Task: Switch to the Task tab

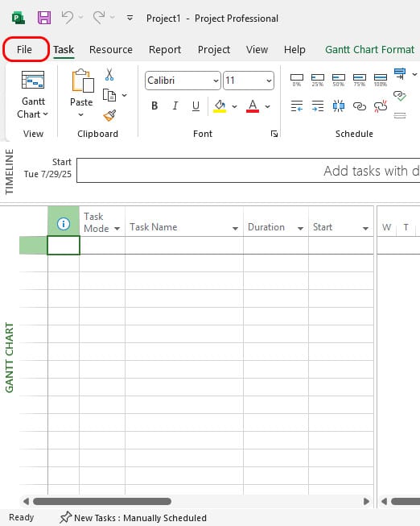Action: (x=64, y=50)
